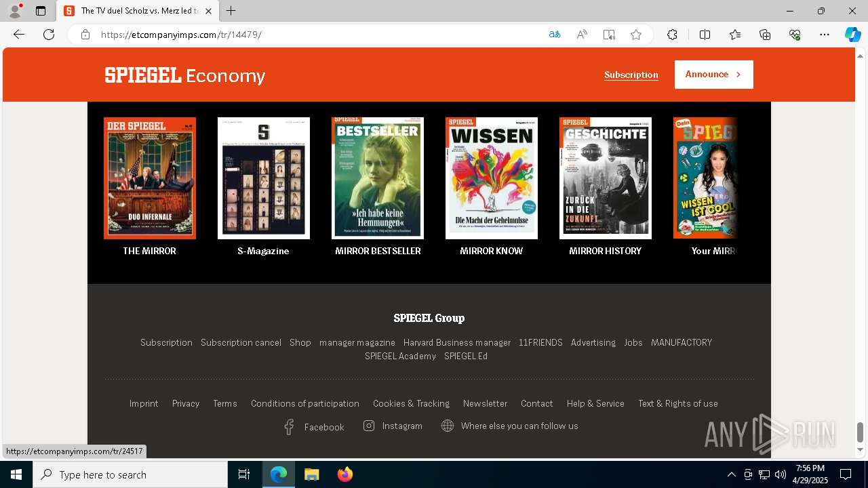The image size is (868, 488).
Task: Open the browser profile icon
Action: 15,11
